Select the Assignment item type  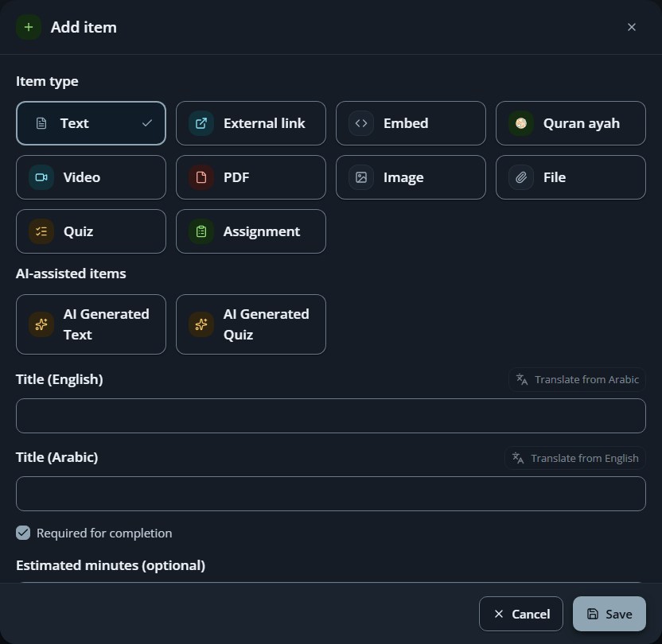click(251, 231)
